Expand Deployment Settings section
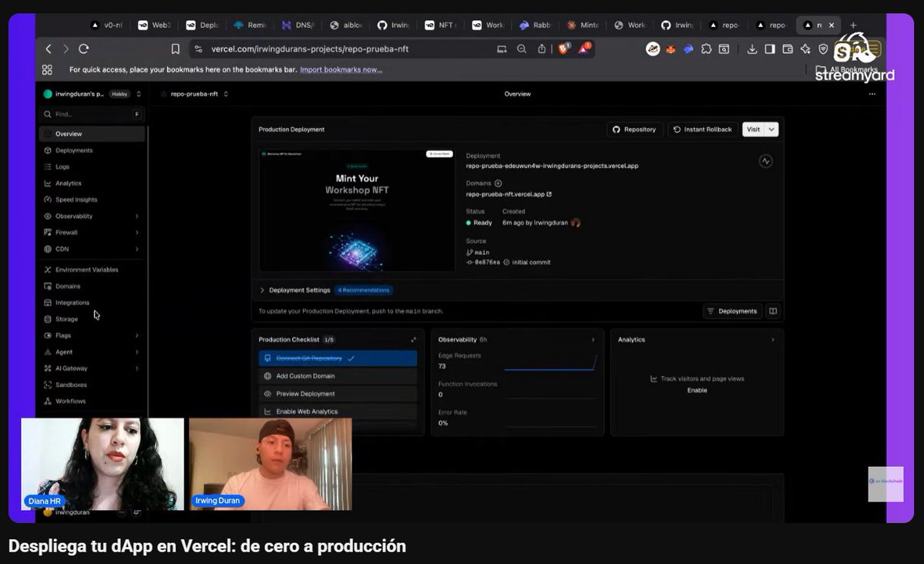 coord(295,290)
